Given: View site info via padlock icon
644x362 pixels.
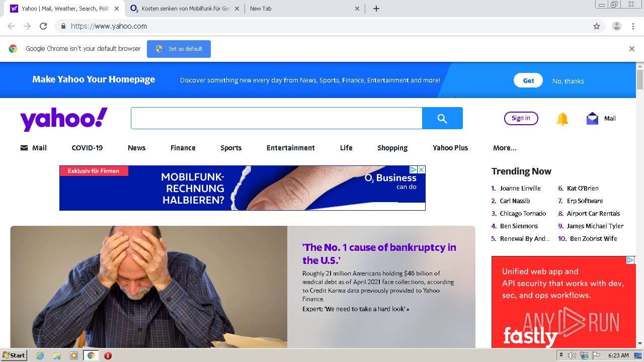Looking at the screenshot, I should click(x=63, y=26).
